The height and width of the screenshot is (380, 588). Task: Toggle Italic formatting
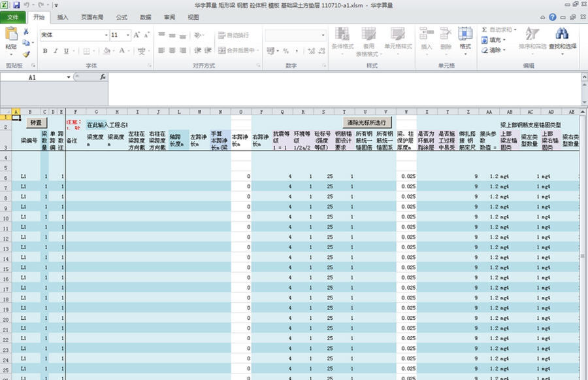click(56, 51)
